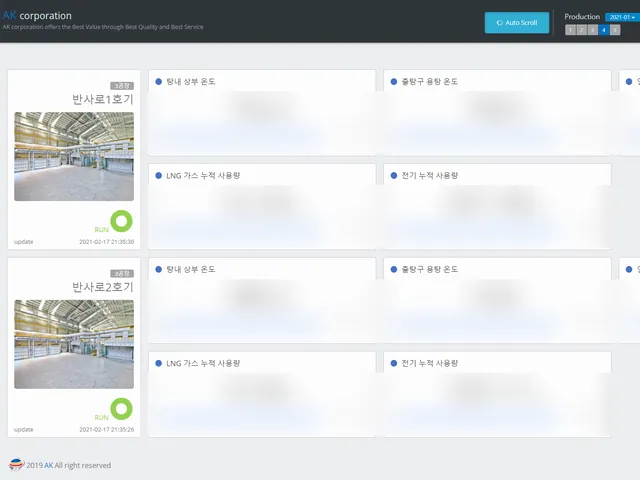Click the 3공장 tag above 반사로2호기
The width and height of the screenshot is (640, 480).
(122, 273)
